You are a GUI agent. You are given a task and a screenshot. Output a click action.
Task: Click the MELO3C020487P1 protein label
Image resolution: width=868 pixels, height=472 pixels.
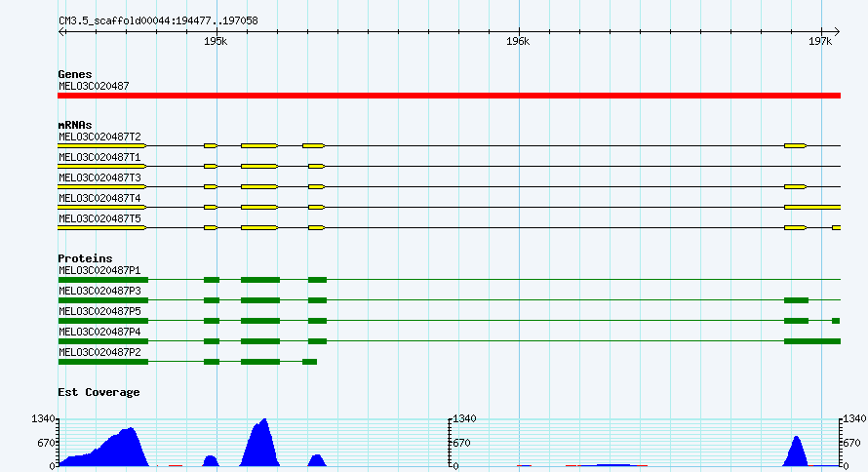(99, 270)
